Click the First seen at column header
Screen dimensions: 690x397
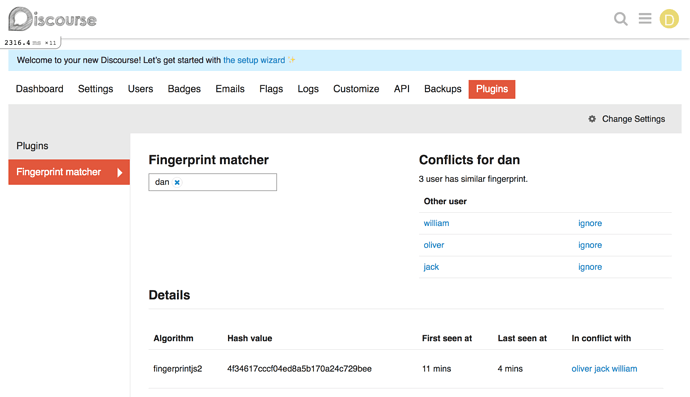(x=447, y=338)
